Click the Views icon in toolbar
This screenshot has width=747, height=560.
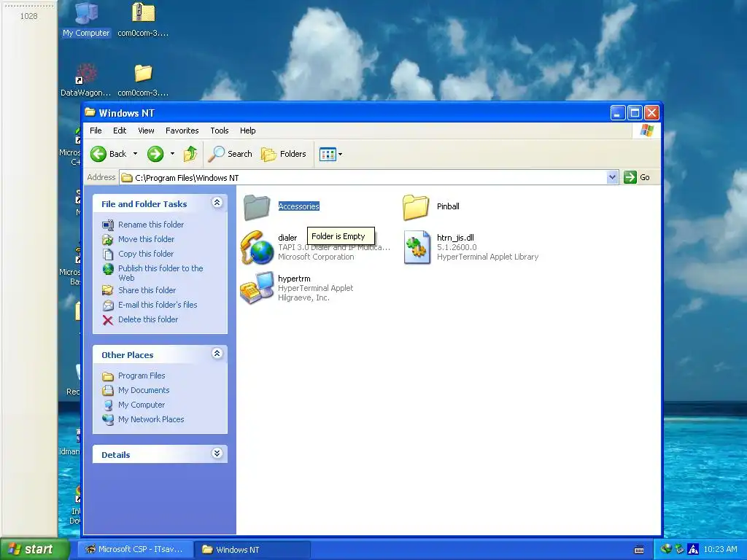point(328,155)
